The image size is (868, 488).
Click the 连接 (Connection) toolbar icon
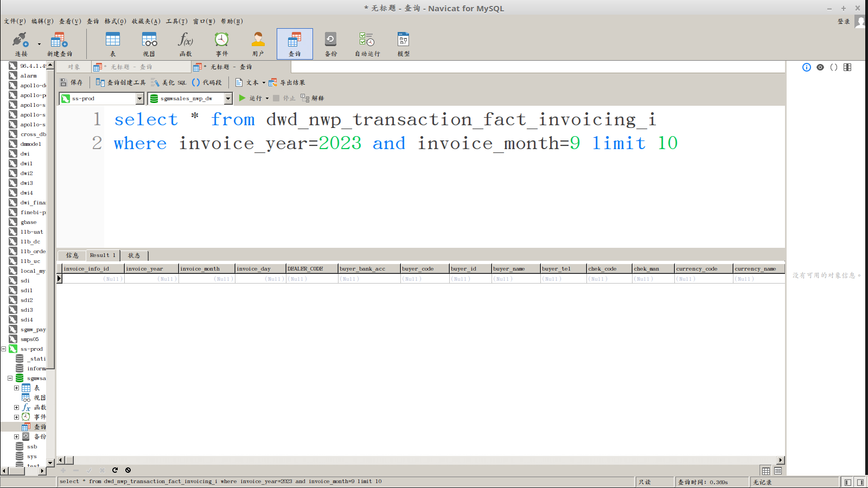click(20, 43)
